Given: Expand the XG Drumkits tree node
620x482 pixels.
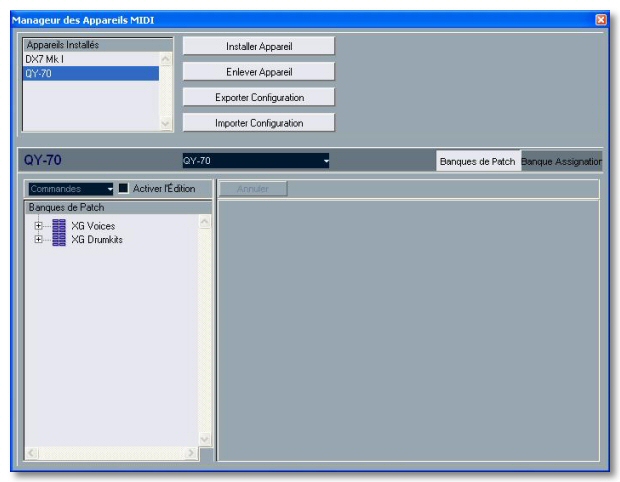Looking at the screenshot, I should pos(38,239).
